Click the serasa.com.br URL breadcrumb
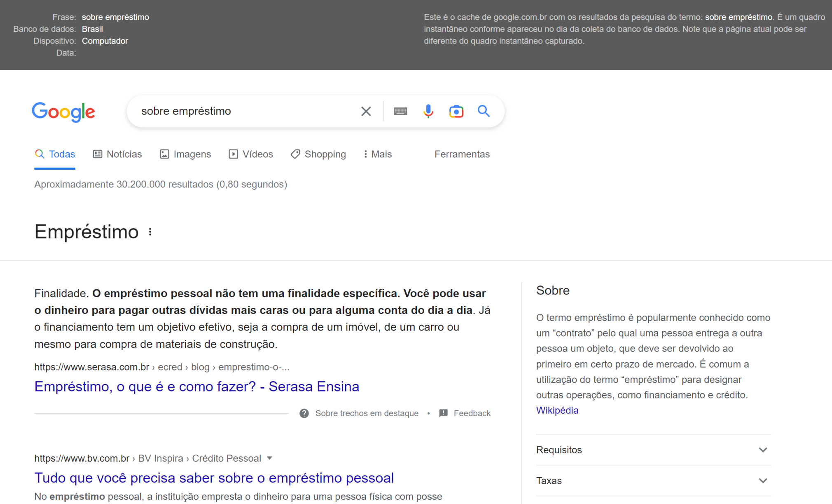This screenshot has height=504, width=832. tap(162, 367)
